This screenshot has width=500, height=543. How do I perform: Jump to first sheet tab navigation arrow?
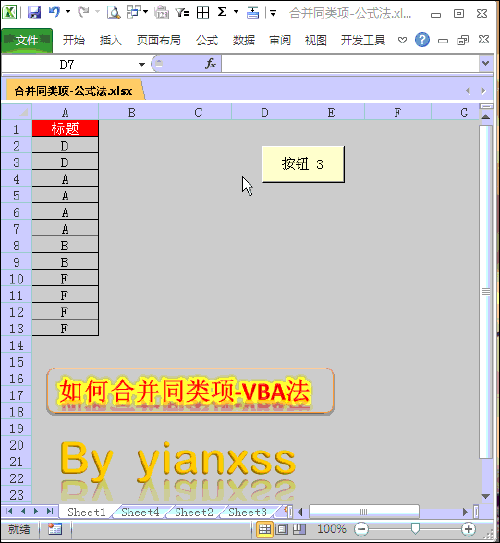[9, 511]
